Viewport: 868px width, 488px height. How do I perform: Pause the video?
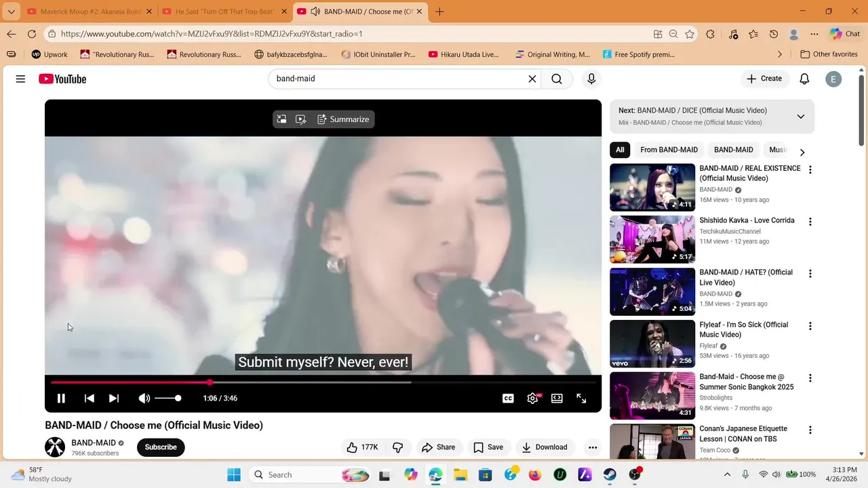coord(61,399)
